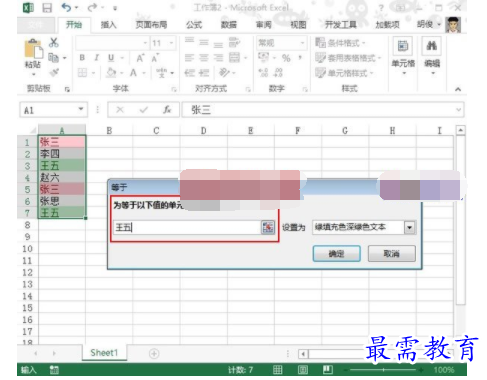Toggle Italic formatting
Image resolution: width=487 pixels, height=380 pixels.
click(x=97, y=58)
